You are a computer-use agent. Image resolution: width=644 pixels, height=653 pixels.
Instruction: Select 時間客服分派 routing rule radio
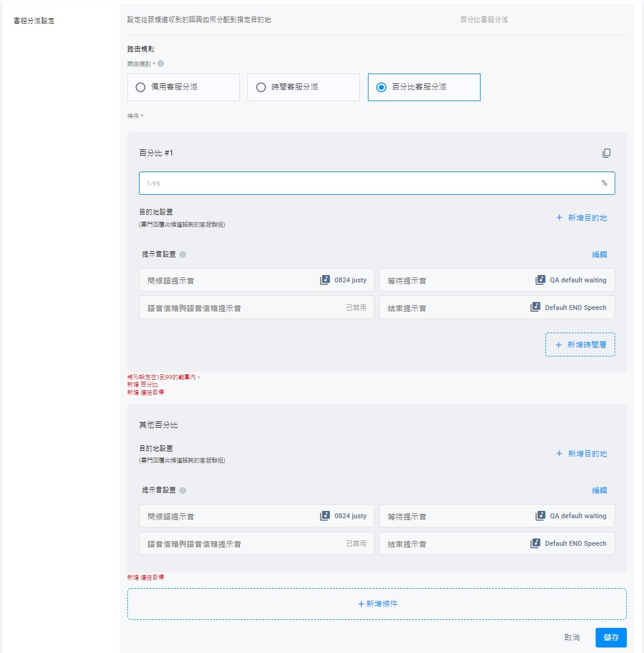click(x=261, y=87)
